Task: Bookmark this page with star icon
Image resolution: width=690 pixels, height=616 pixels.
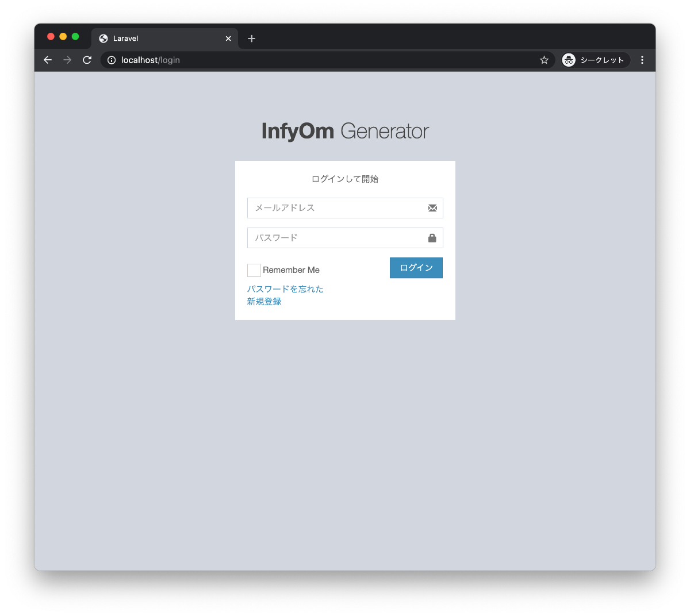Action: 544,60
